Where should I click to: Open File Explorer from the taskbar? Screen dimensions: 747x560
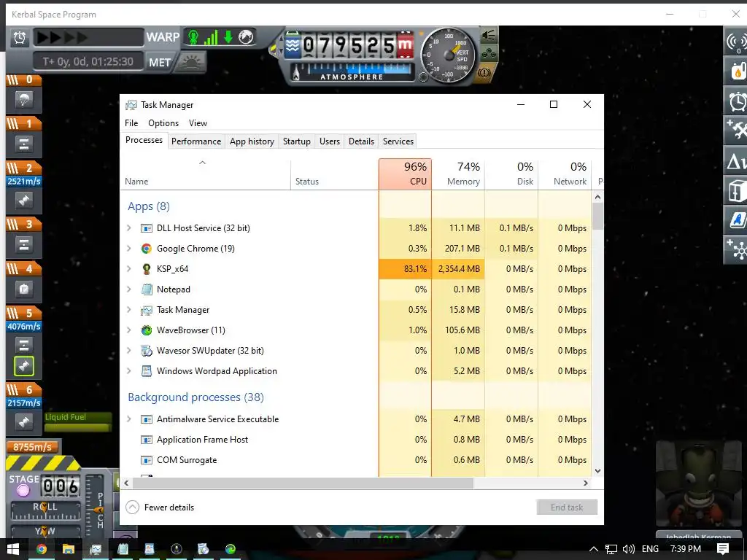(x=69, y=549)
